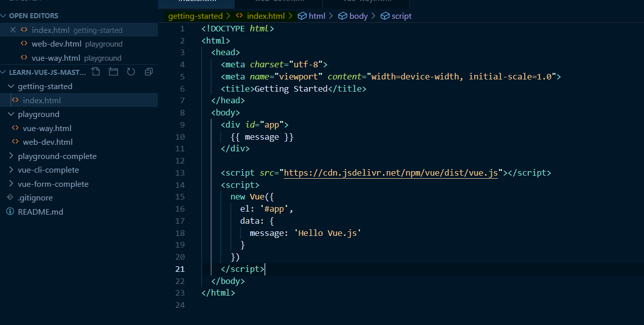The image size is (644, 325).
Task: Expand the vue-cli-complete folder
Action: coord(12,170)
